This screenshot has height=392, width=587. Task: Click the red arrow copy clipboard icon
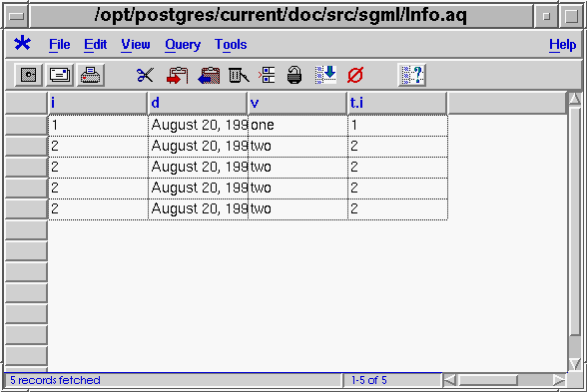tap(177, 75)
